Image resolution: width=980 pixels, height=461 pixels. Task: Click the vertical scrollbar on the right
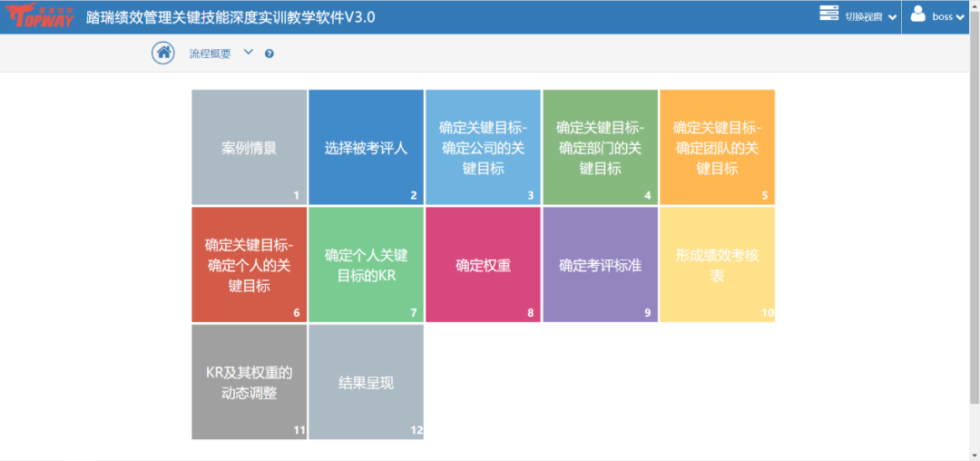(x=974, y=227)
